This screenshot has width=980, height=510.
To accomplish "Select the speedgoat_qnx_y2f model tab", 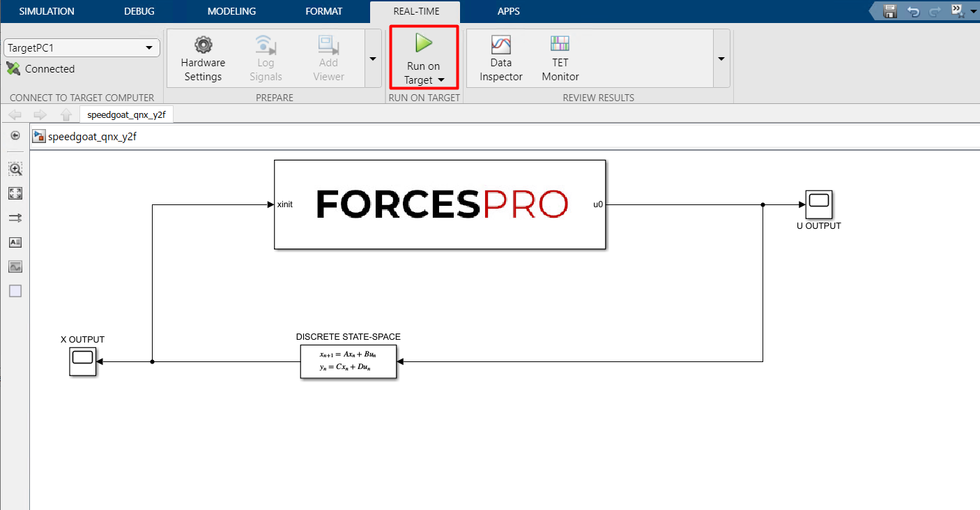I will point(126,115).
